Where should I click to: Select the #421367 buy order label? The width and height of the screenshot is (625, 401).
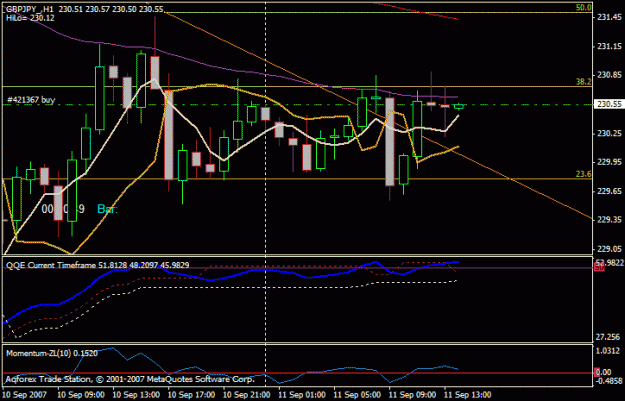31,100
